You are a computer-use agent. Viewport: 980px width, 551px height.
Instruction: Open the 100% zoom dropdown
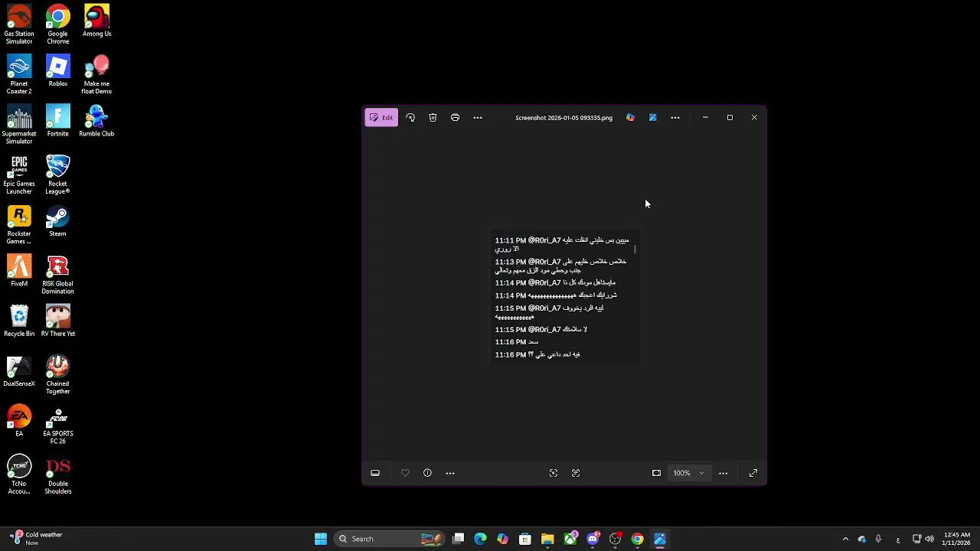click(x=689, y=473)
